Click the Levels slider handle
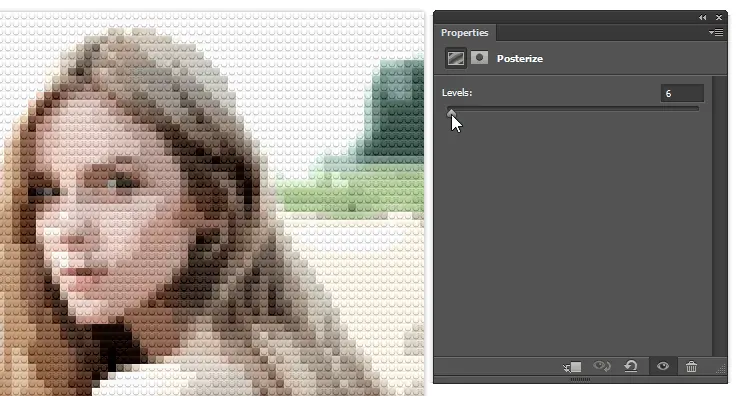 (x=452, y=112)
